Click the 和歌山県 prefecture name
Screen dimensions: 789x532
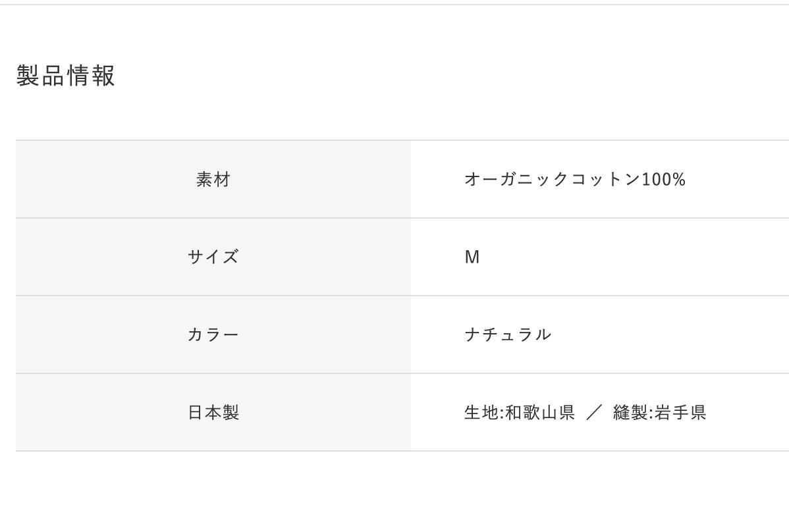click(540, 413)
